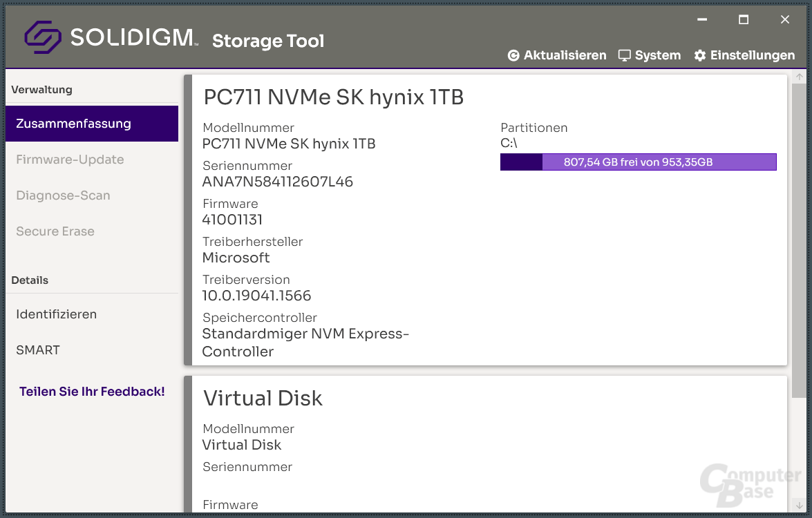Click the Verwaltung section header
The image size is (812, 518).
pyautogui.click(x=41, y=89)
